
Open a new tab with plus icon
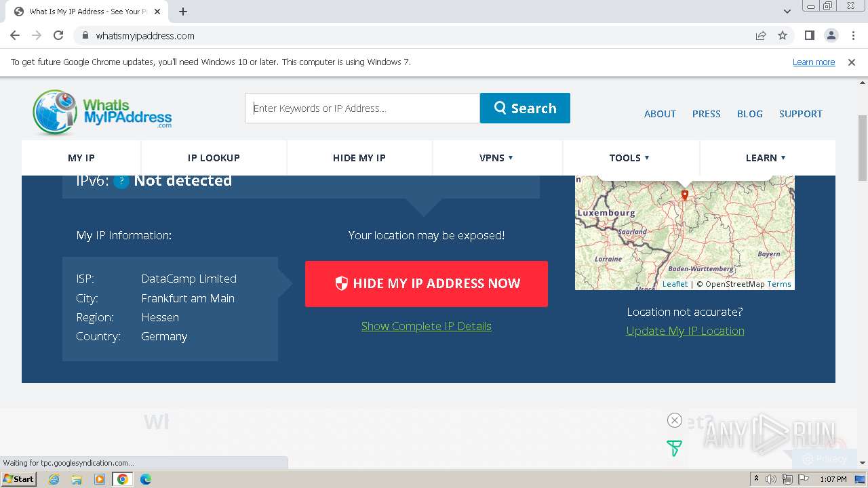coord(183,12)
